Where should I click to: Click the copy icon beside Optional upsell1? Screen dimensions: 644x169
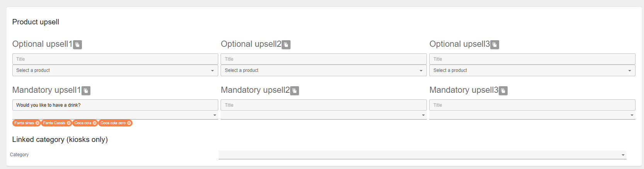pyautogui.click(x=78, y=45)
